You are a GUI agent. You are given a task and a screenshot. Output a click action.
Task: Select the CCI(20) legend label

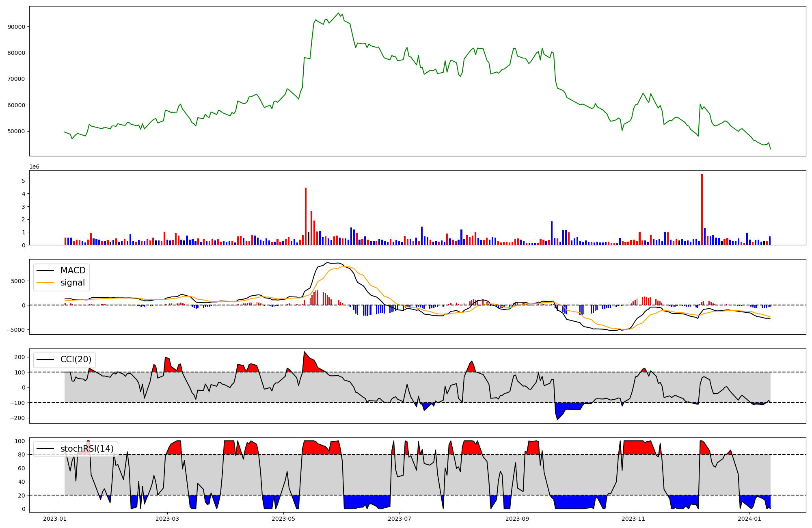pyautogui.click(x=76, y=359)
